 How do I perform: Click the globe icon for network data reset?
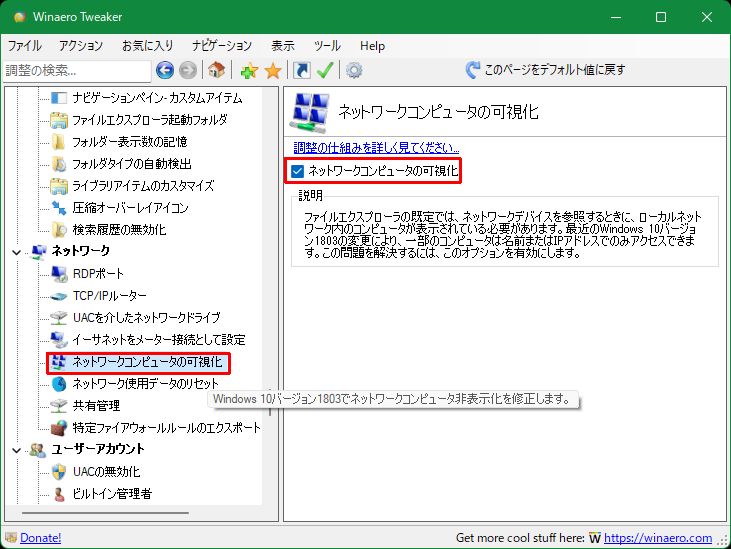coord(59,384)
